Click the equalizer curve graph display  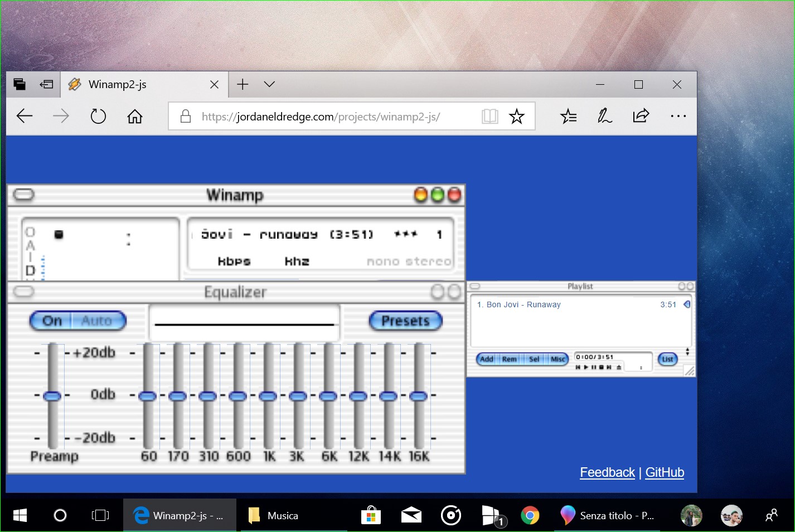(x=244, y=323)
